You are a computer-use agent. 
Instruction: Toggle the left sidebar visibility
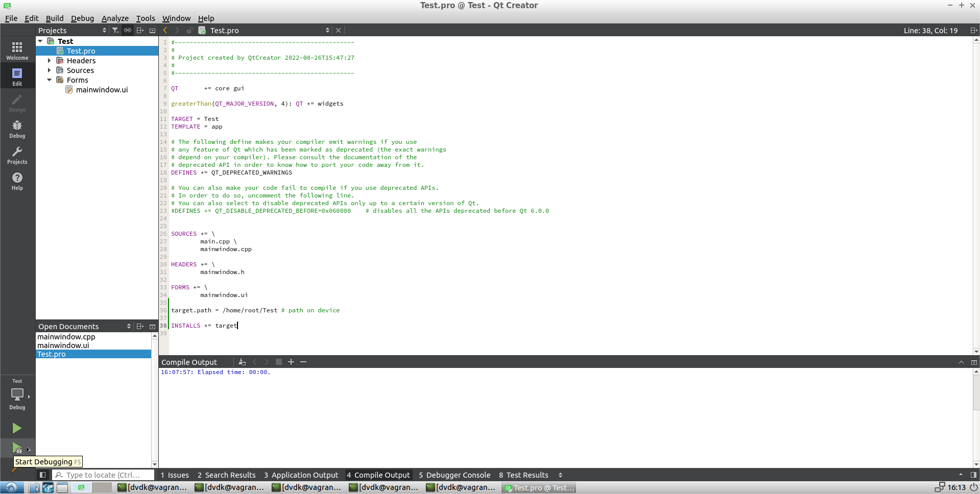pos(43,475)
